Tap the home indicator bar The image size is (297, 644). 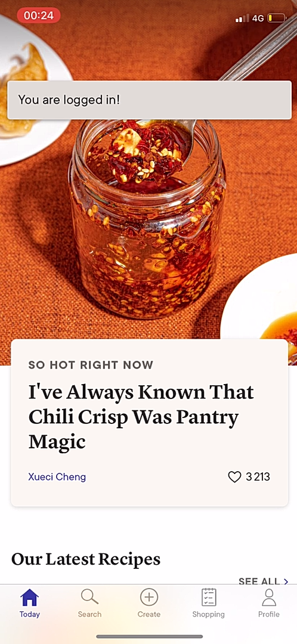149,637
